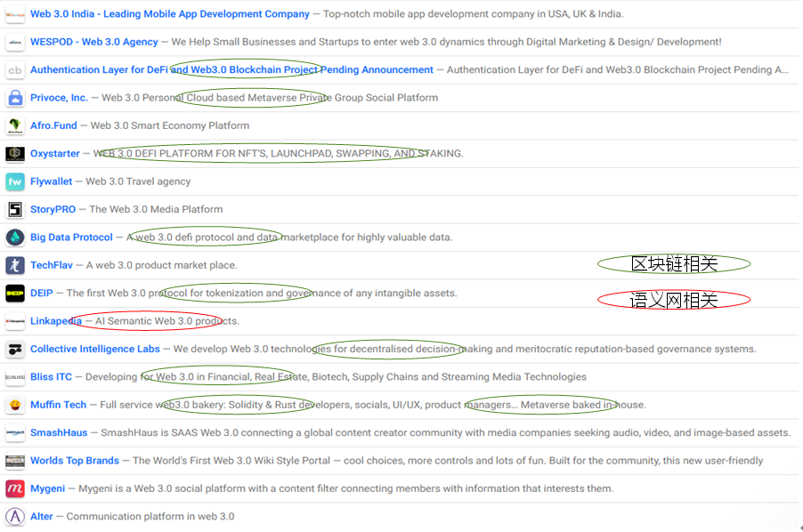This screenshot has height=532, width=803.
Task: Open the Bliss ITC link
Action: [x=51, y=377]
